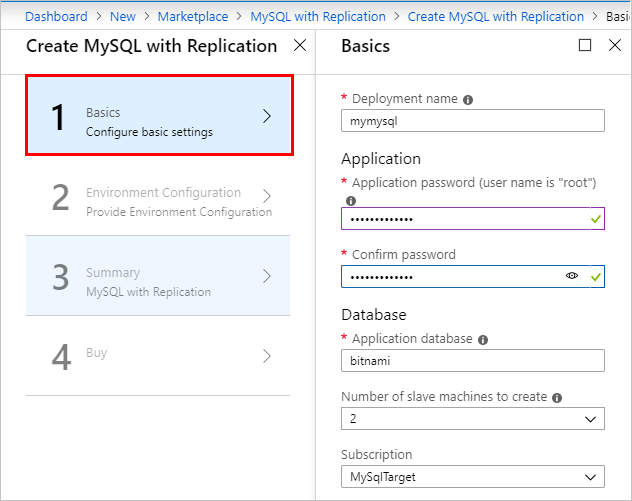
Task: Maximize the Basics blade
Action: pyautogui.click(x=585, y=45)
